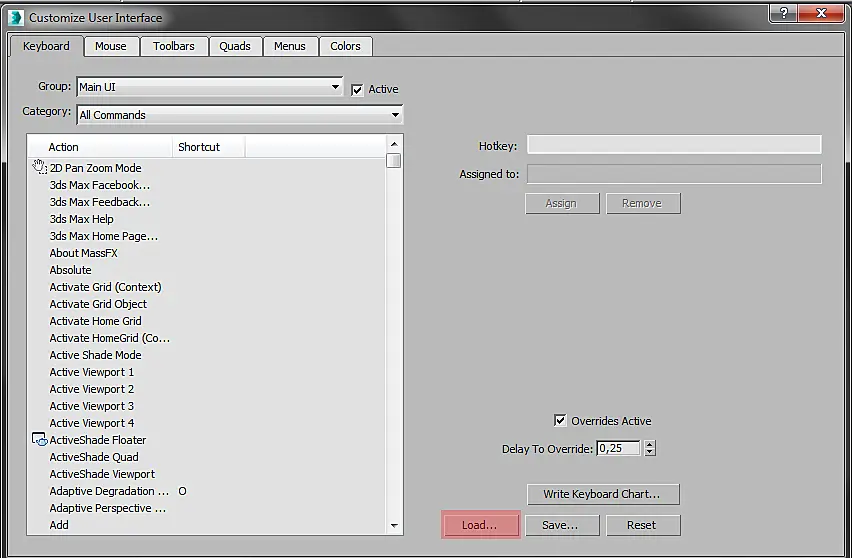Screen dimensions: 852x558
Task: Increase Delay To Override with the up spinner arrow
Action: pos(650,444)
